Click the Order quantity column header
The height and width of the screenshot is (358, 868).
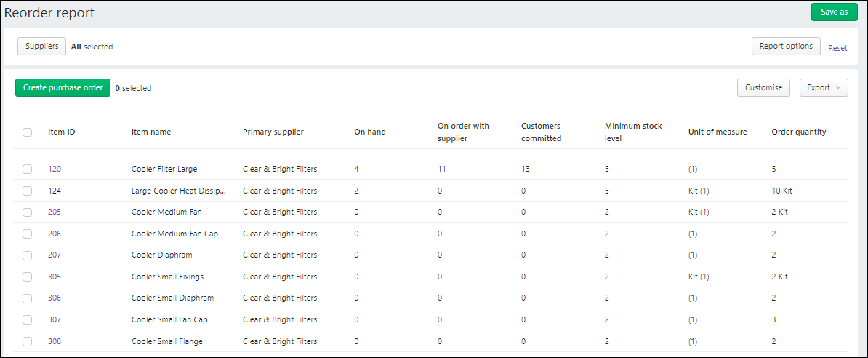(x=799, y=132)
